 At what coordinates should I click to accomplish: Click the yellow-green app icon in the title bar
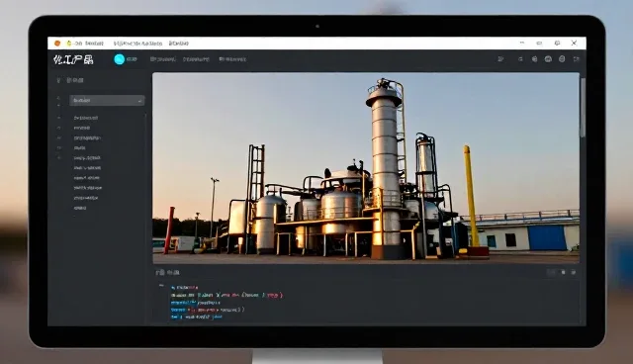point(69,44)
